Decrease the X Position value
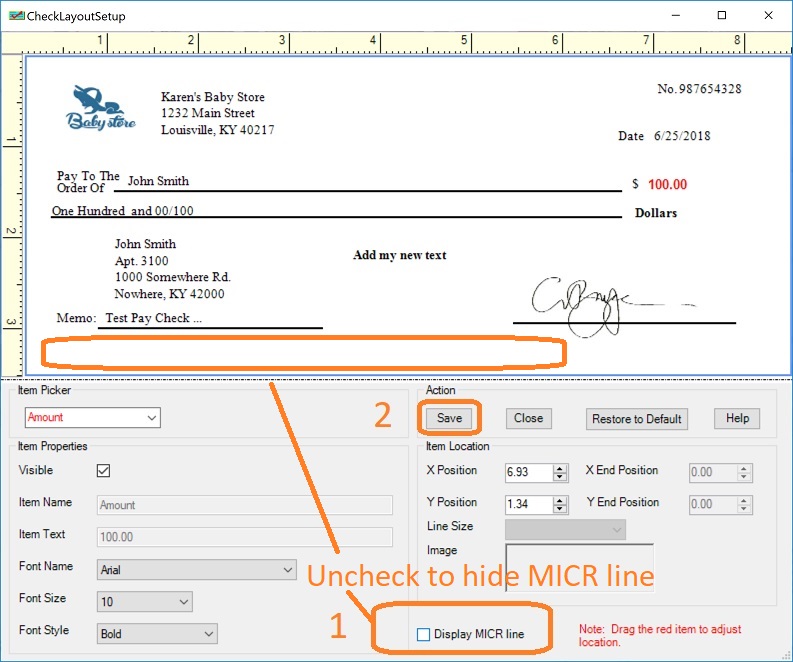Screen dimensions: 793x662 559,477
